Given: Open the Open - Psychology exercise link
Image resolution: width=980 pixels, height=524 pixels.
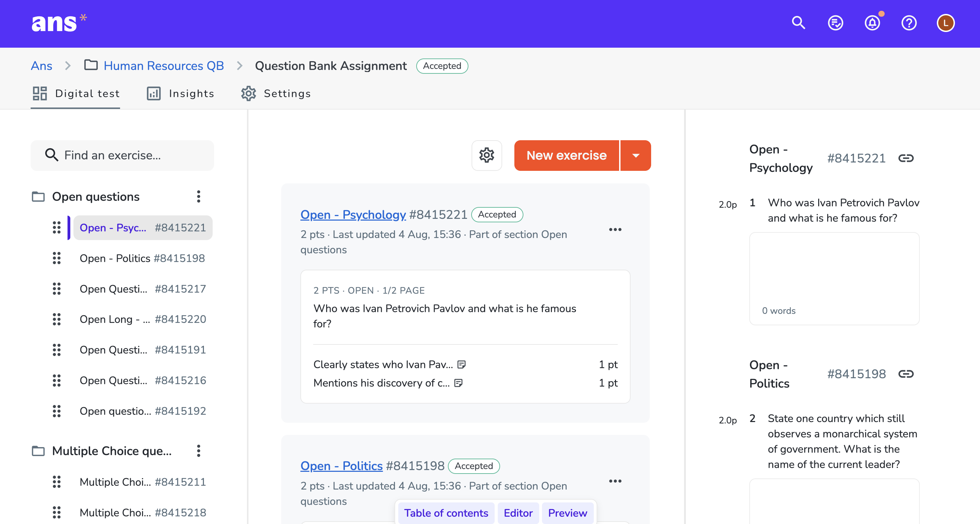Looking at the screenshot, I should pyautogui.click(x=353, y=214).
